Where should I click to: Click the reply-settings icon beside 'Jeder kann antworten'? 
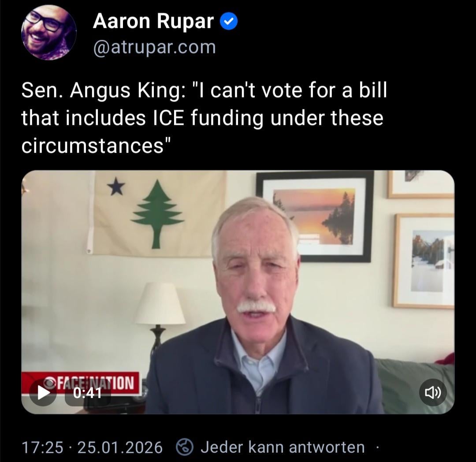185,447
